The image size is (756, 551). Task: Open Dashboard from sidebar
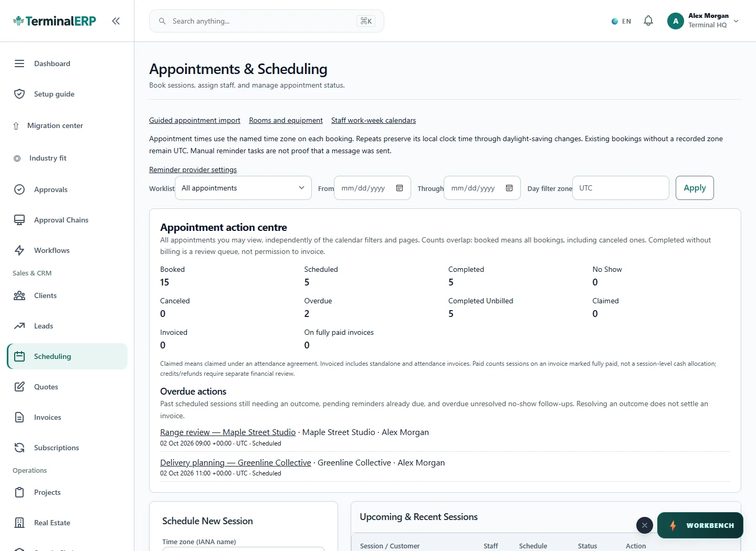point(67,63)
